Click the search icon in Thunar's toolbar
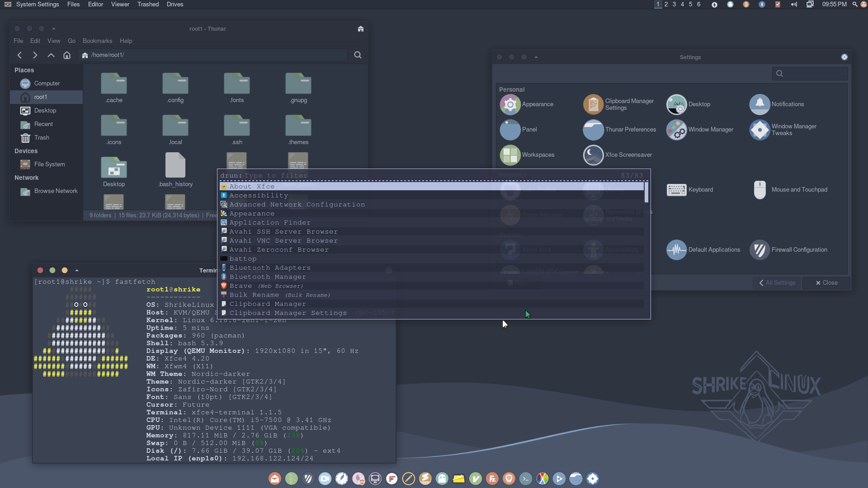The image size is (868, 488). pyautogui.click(x=358, y=55)
